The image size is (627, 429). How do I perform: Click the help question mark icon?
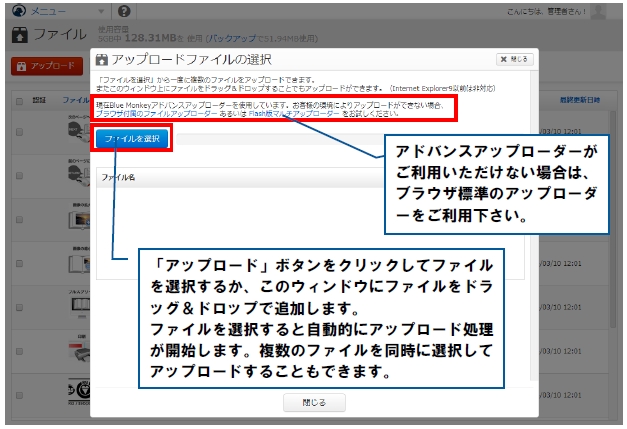point(124,11)
